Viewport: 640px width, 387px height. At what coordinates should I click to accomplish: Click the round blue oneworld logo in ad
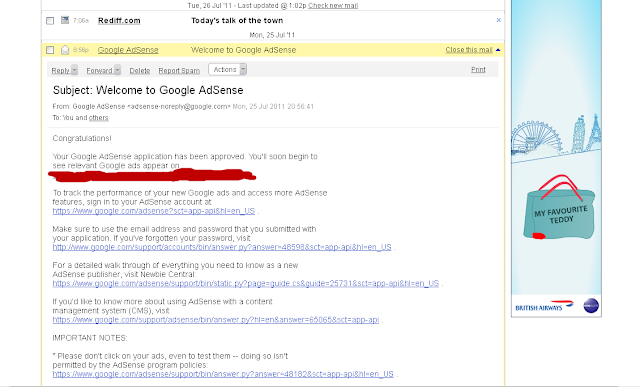591,306
